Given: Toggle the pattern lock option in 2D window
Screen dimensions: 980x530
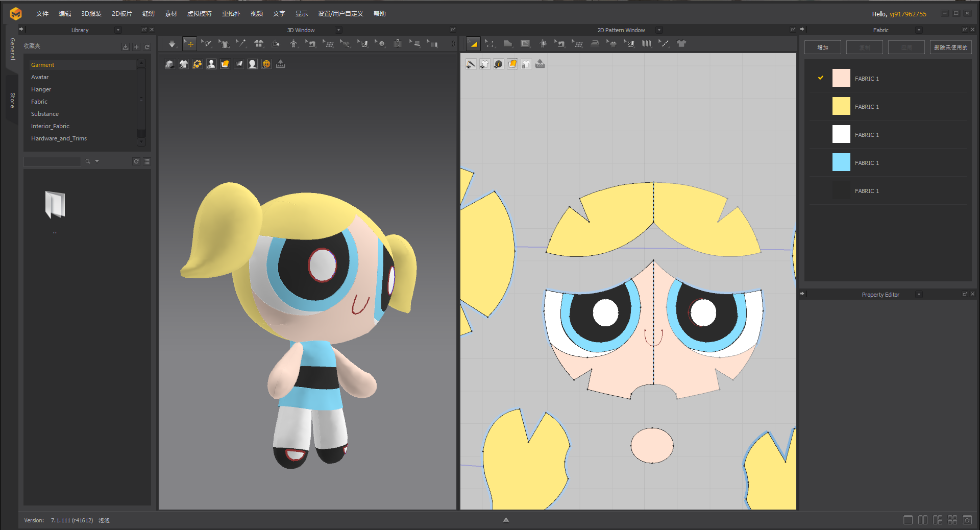Looking at the screenshot, I should 526,64.
